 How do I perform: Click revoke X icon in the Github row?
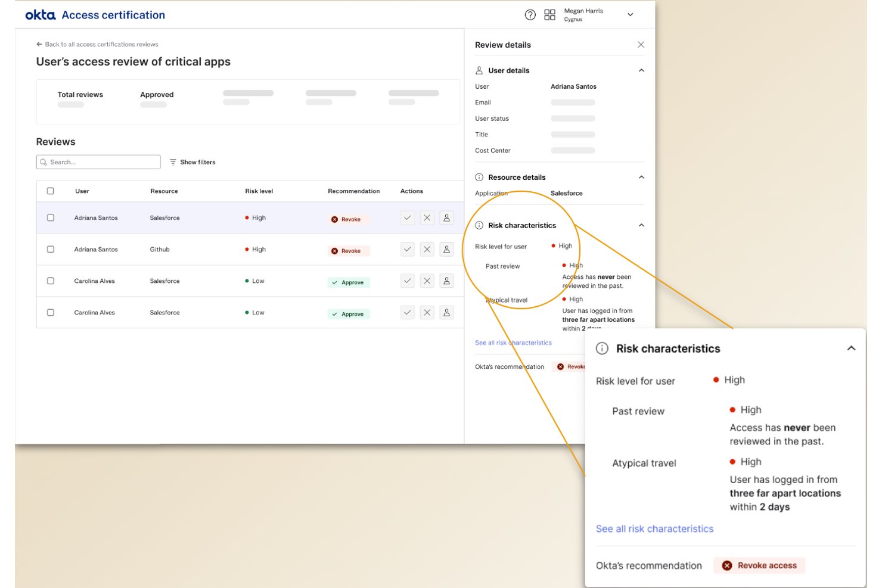[x=427, y=250]
